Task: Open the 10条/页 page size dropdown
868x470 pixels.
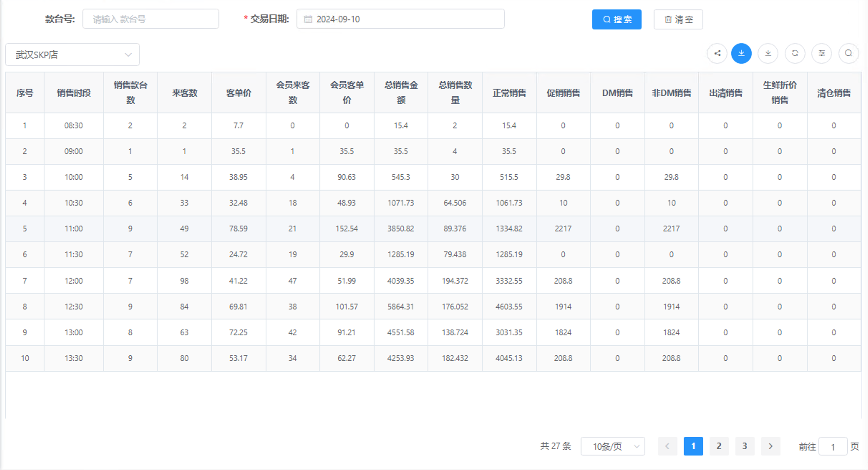Action: pyautogui.click(x=613, y=446)
